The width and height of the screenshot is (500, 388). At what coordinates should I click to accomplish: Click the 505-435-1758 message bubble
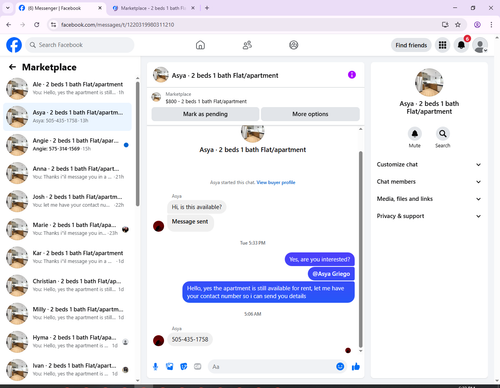[x=190, y=339]
